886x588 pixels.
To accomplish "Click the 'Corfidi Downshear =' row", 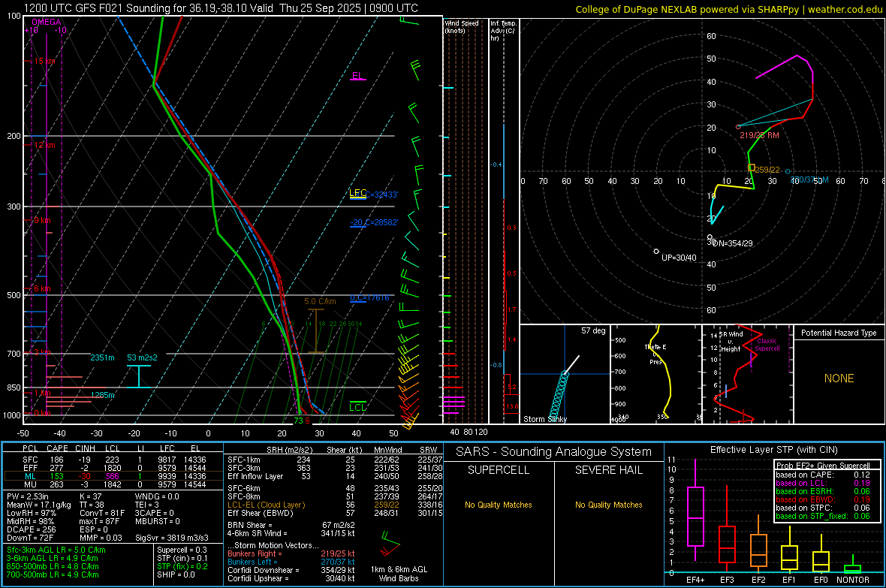I will point(291,570).
